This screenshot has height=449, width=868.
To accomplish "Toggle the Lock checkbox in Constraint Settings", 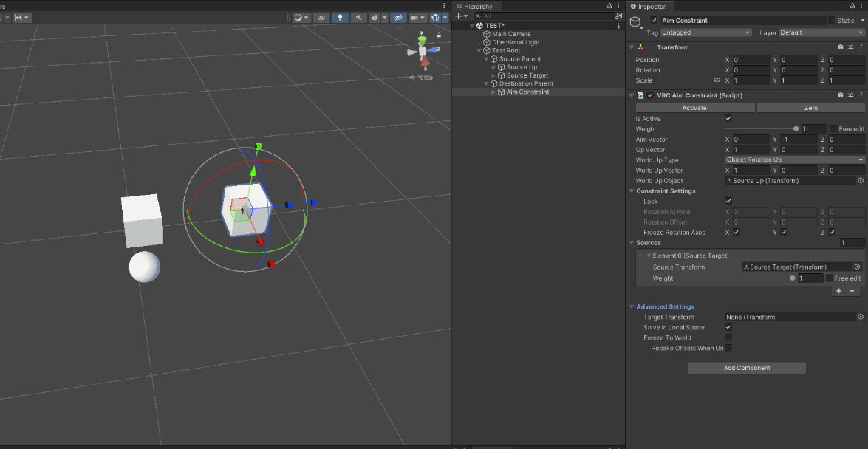I will click(728, 201).
